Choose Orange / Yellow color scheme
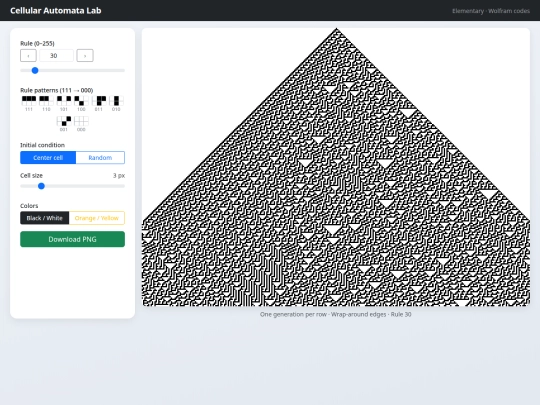This screenshot has height=405, width=540. point(97,218)
